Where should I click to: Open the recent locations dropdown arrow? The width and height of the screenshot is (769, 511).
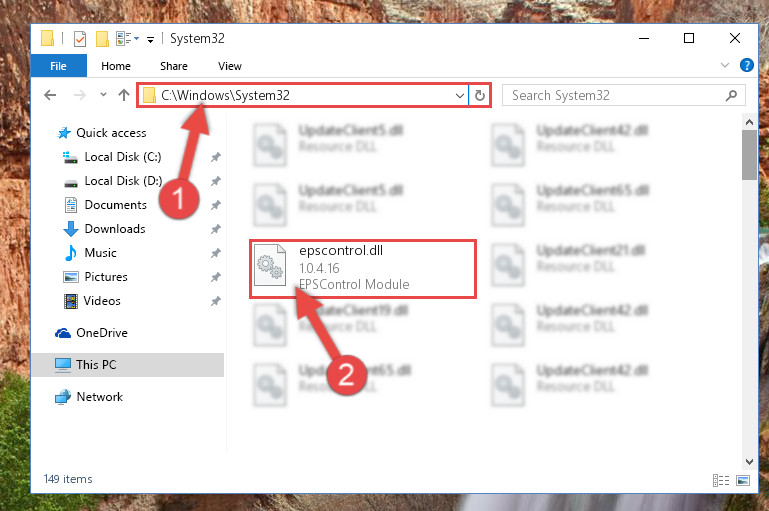(103, 94)
